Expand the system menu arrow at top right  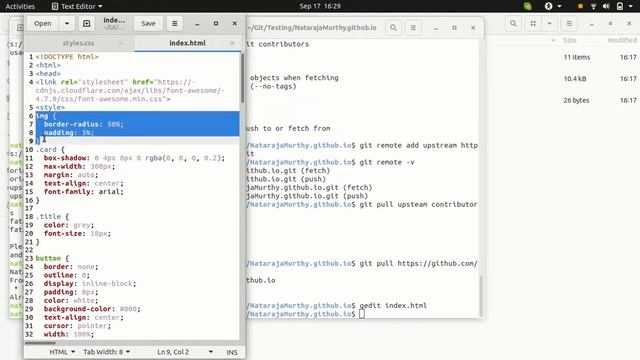[632, 6]
